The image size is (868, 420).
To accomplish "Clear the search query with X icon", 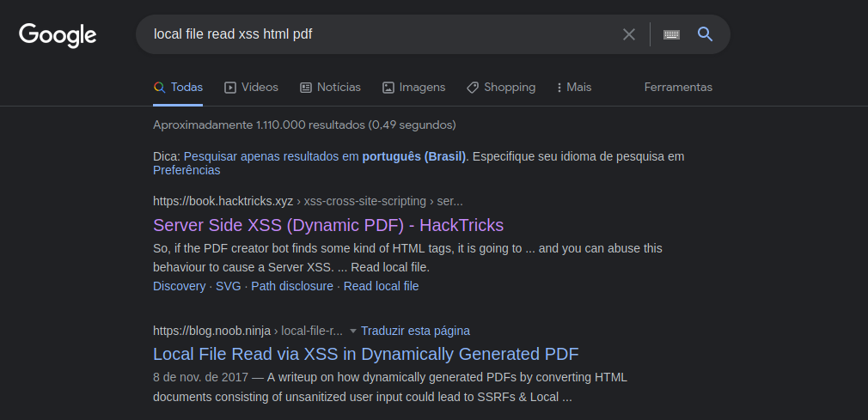I will [629, 34].
